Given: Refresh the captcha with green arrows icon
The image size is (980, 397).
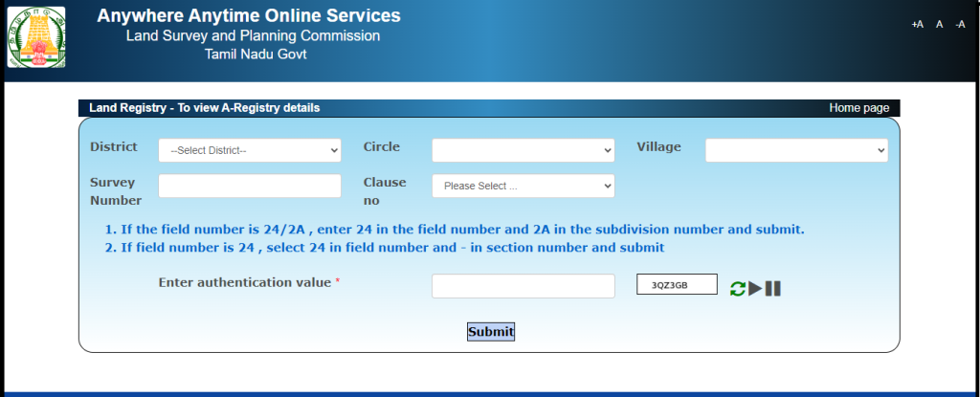Looking at the screenshot, I should (x=737, y=288).
